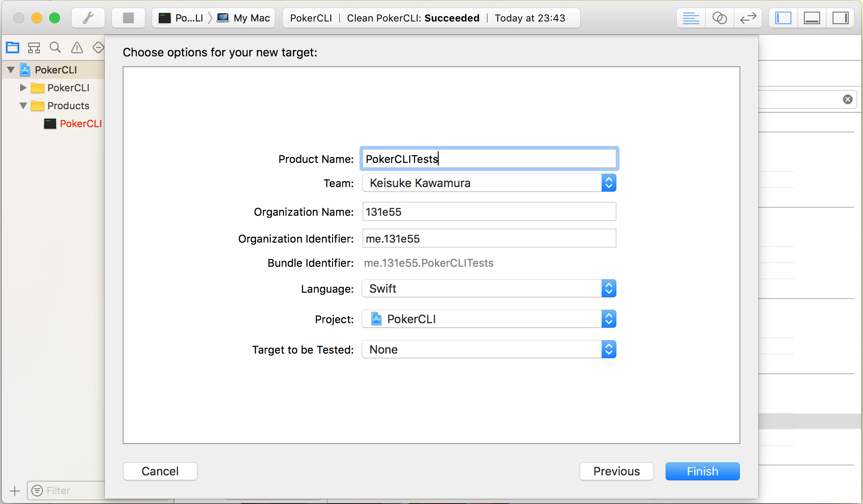Click the filter options icon in Filter field

[x=38, y=491]
